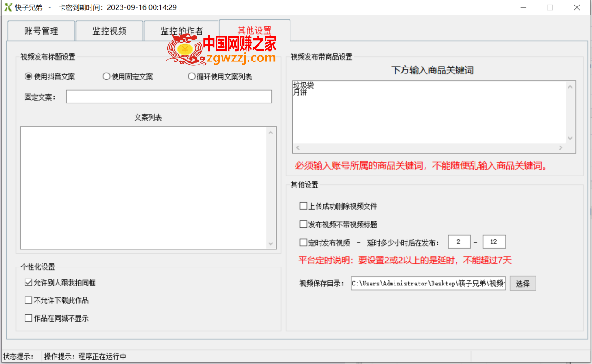Click the 卡密到期时间 text in title bar
Image resolution: width=592 pixels, height=364 pixels.
(x=118, y=7)
